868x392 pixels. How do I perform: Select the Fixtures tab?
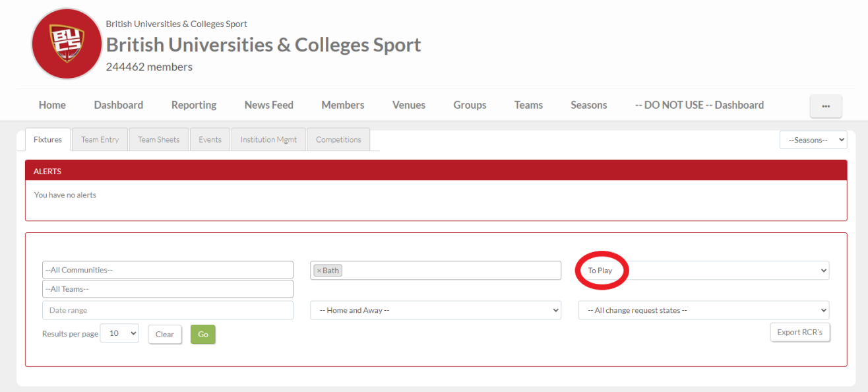[47, 140]
